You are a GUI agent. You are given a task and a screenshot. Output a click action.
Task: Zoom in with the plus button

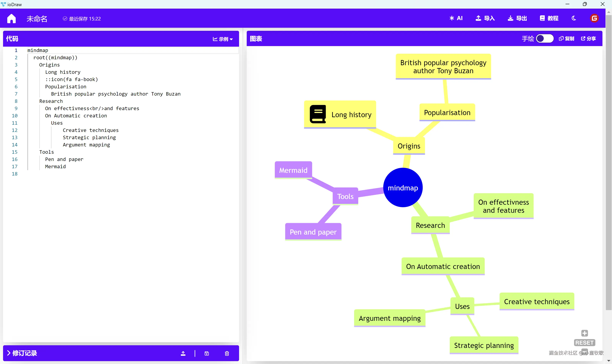584,333
